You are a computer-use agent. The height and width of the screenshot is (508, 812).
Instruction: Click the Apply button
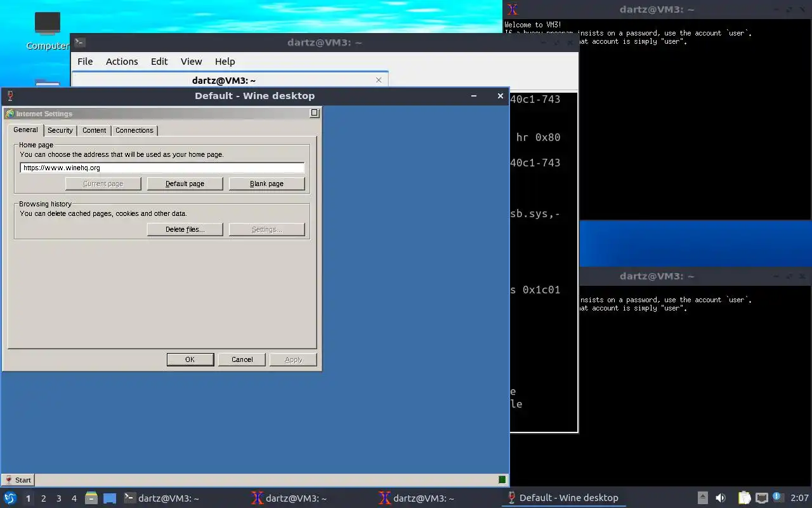click(293, 359)
